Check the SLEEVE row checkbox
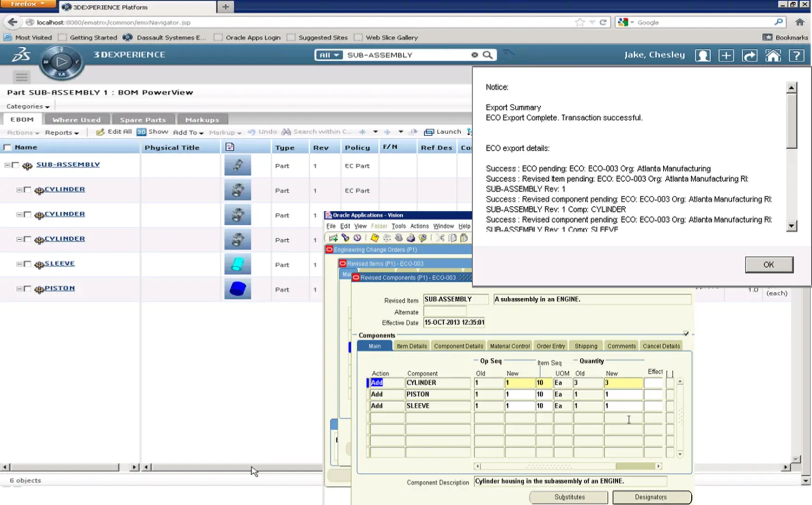812x505 pixels. pos(27,264)
